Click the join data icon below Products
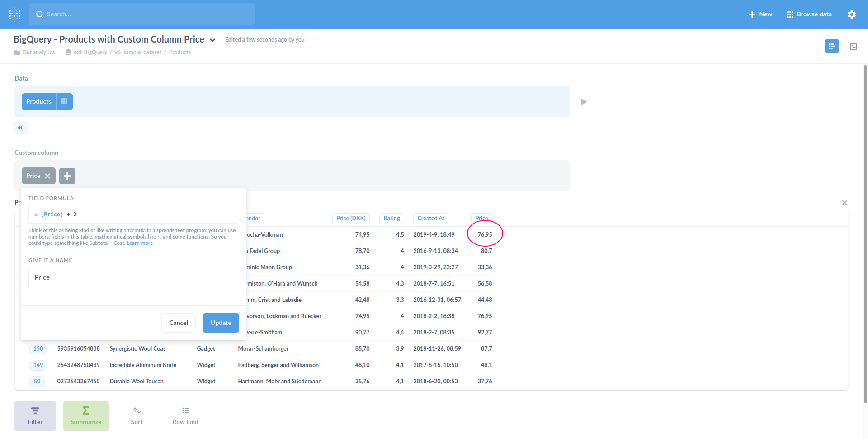 tap(21, 128)
